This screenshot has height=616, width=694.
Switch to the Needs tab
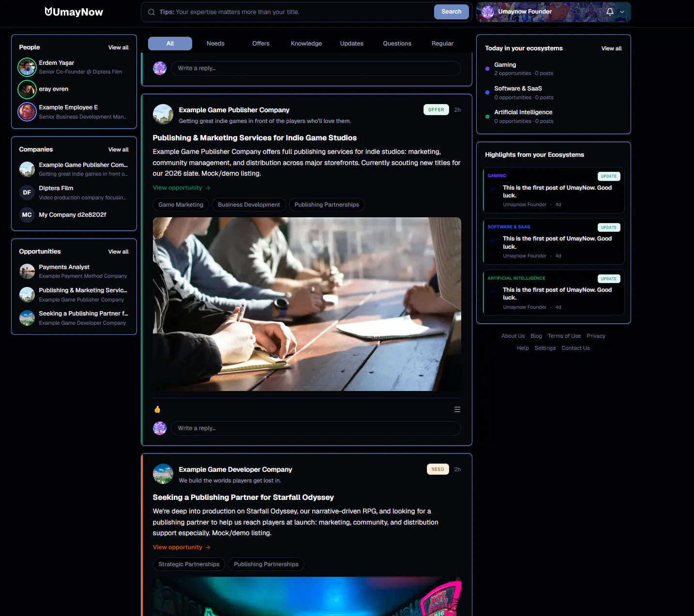pos(215,44)
